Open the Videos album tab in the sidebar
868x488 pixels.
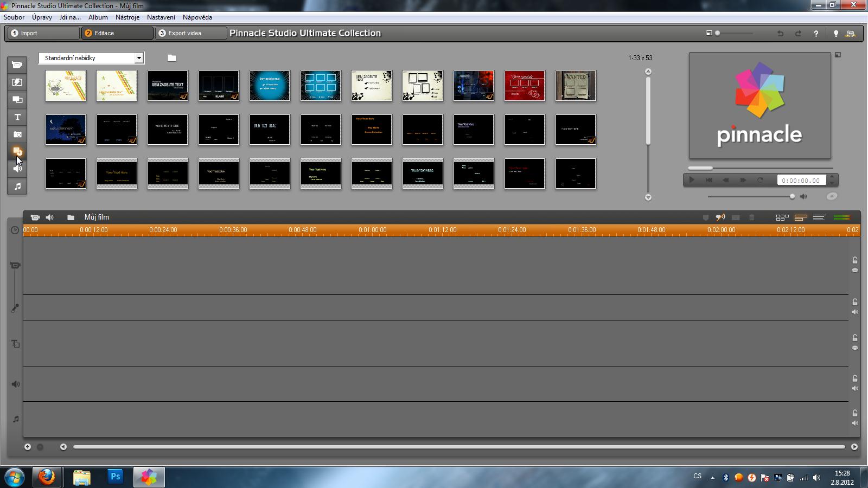coord(17,65)
